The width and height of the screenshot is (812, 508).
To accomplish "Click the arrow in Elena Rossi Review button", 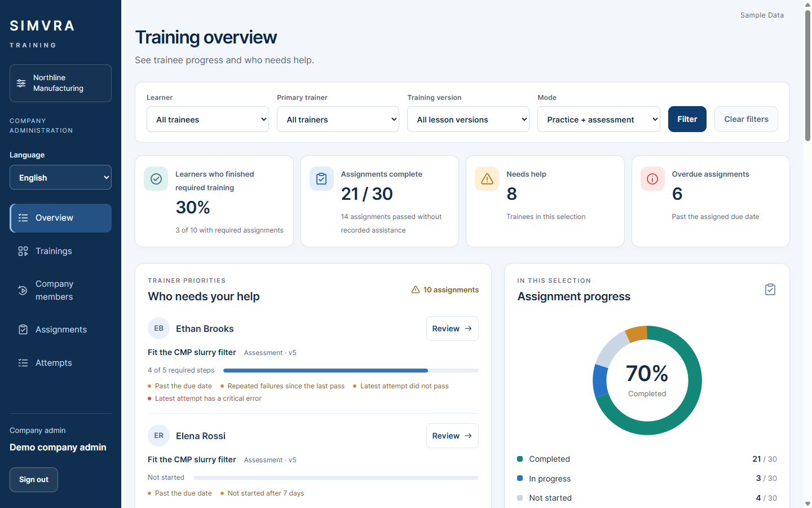I will point(468,436).
